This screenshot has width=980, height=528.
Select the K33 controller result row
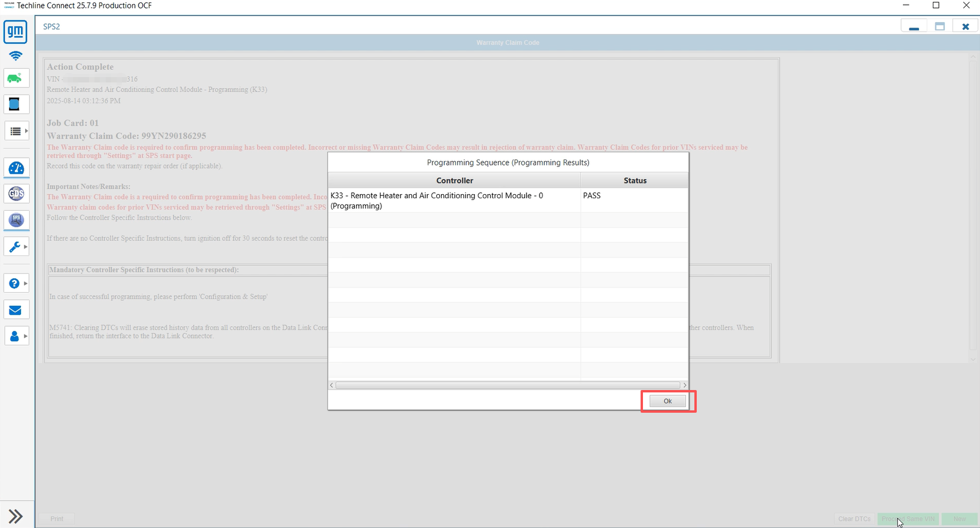[x=454, y=201]
